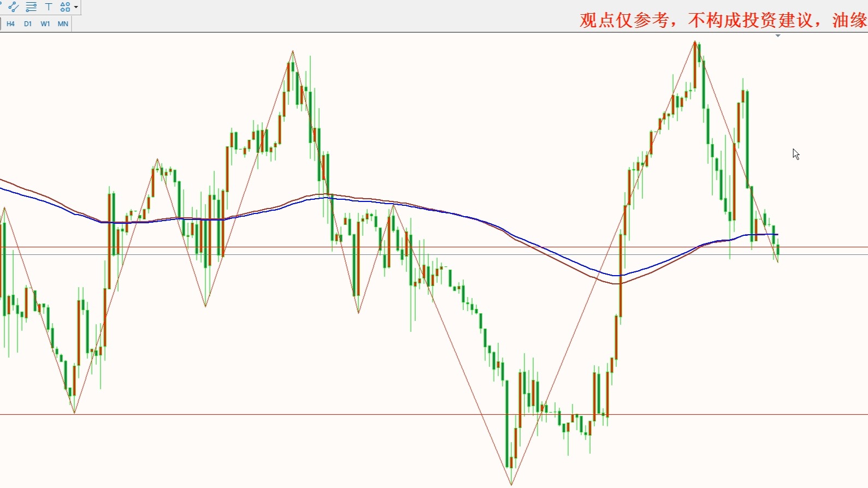Click the ZigZag peak at chart's left-center high
Screen dimensions: 868x488
pyautogui.click(x=293, y=51)
